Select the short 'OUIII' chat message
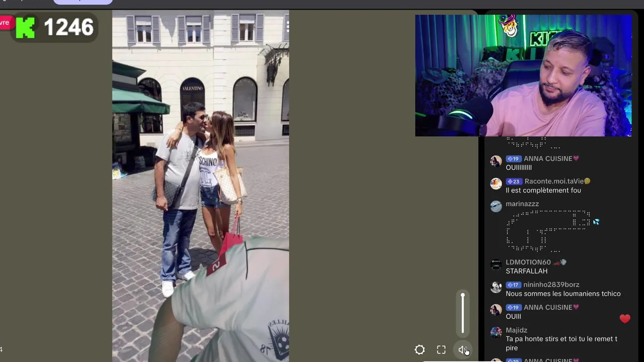The height and width of the screenshot is (362, 644). 513,316
